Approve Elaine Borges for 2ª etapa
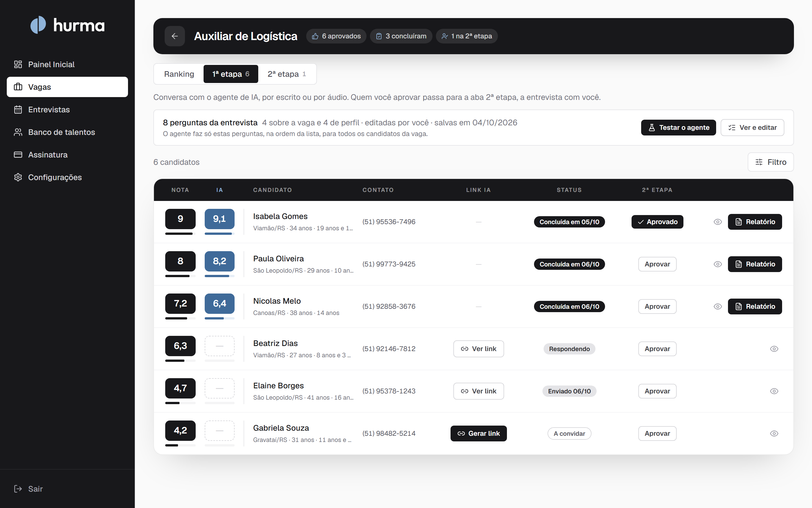 [x=657, y=391]
